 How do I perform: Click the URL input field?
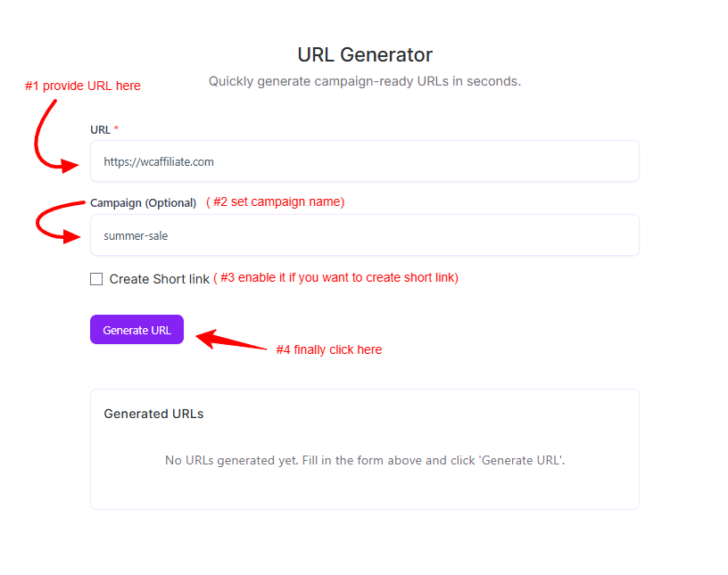(364, 161)
